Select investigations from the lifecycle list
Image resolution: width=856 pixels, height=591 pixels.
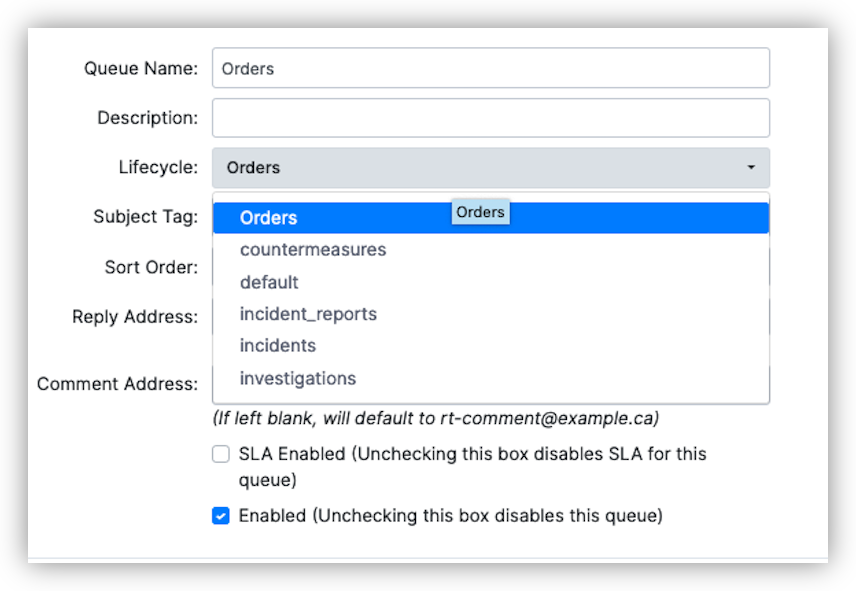297,378
